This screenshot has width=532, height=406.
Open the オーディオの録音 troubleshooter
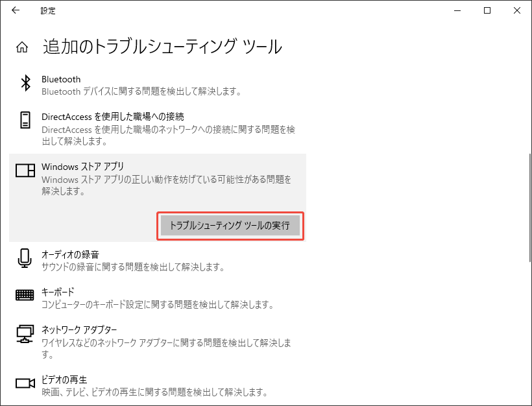70,254
